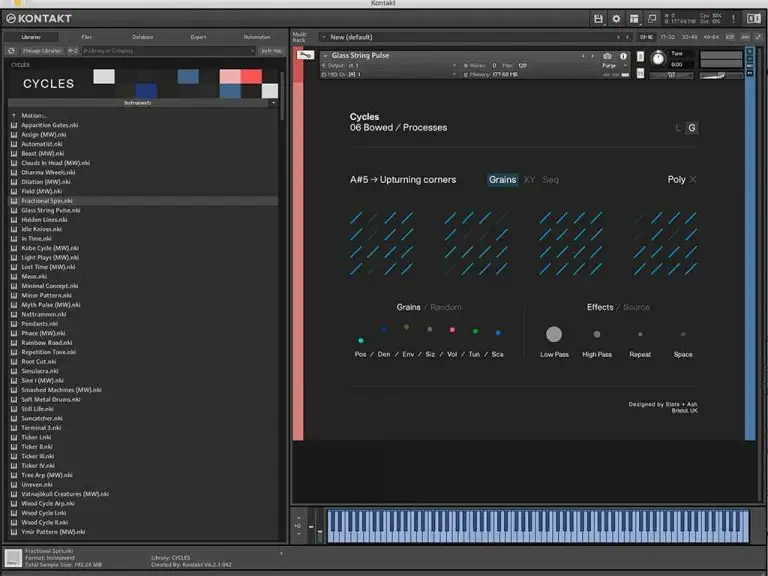Click the Den parameter dark blue dot

pos(384,330)
